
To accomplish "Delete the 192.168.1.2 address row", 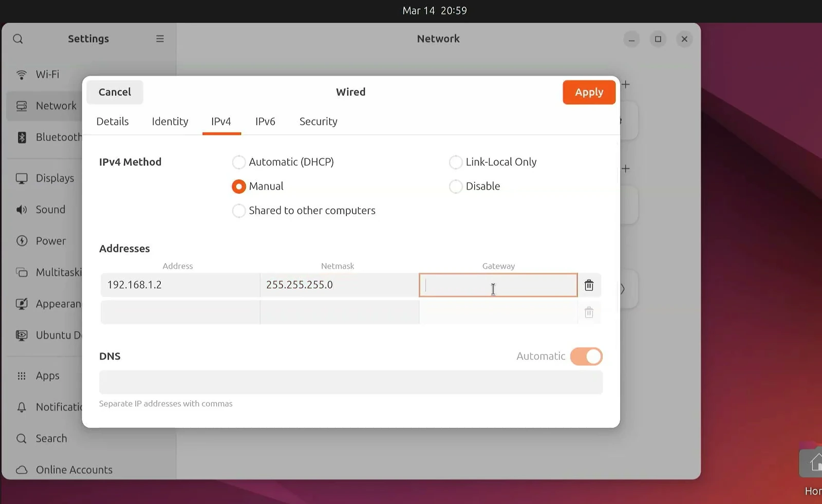I will click(x=589, y=285).
